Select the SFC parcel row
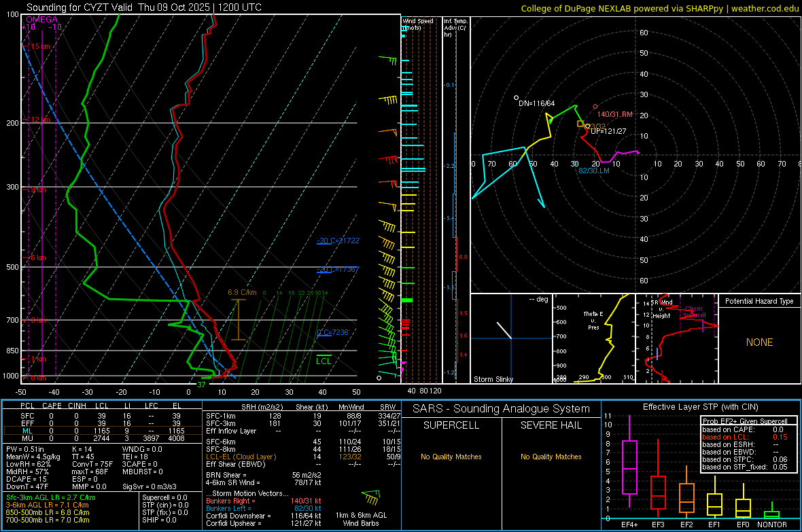 point(103,416)
